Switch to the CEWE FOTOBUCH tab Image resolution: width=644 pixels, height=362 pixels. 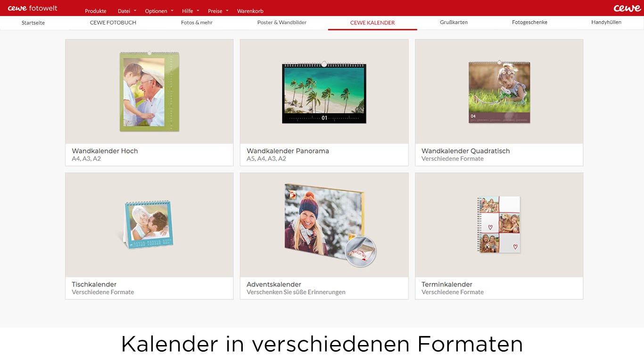113,22
